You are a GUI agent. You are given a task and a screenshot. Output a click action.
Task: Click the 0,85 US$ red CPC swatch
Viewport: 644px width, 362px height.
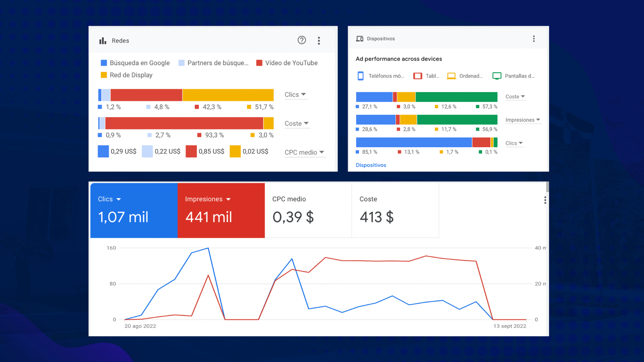tap(191, 151)
